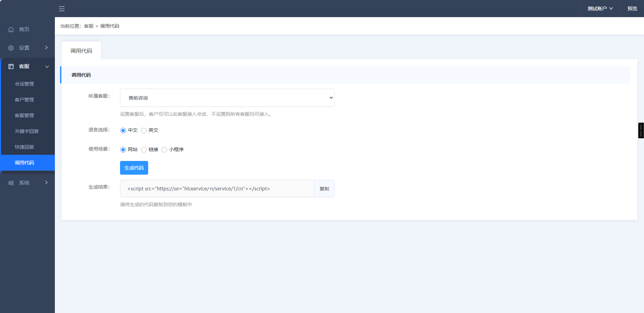Click the settings gear icon next to 设置

(11, 48)
